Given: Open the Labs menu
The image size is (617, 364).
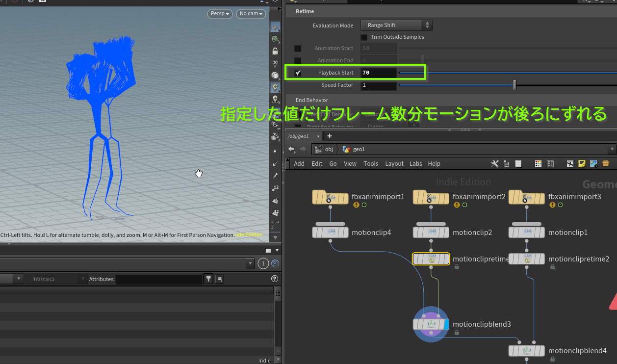Looking at the screenshot, I should pyautogui.click(x=416, y=164).
